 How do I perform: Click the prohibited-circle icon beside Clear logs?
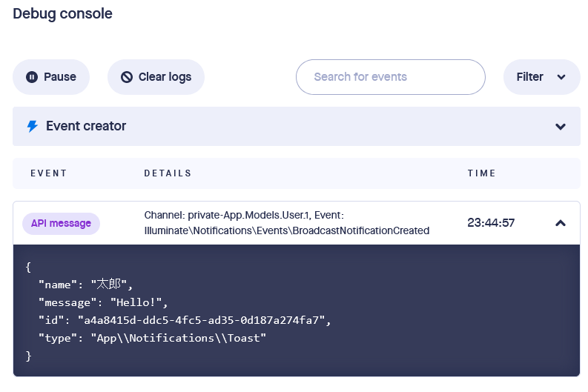[127, 77]
